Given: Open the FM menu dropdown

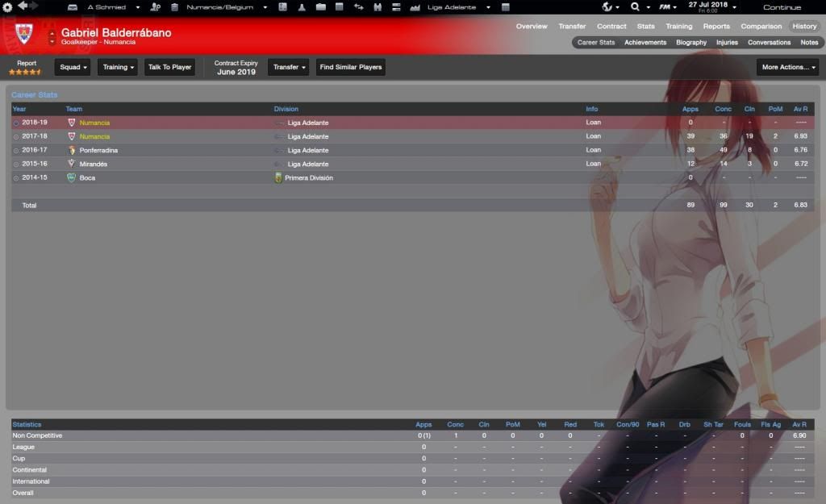Looking at the screenshot, I should click(667, 7).
